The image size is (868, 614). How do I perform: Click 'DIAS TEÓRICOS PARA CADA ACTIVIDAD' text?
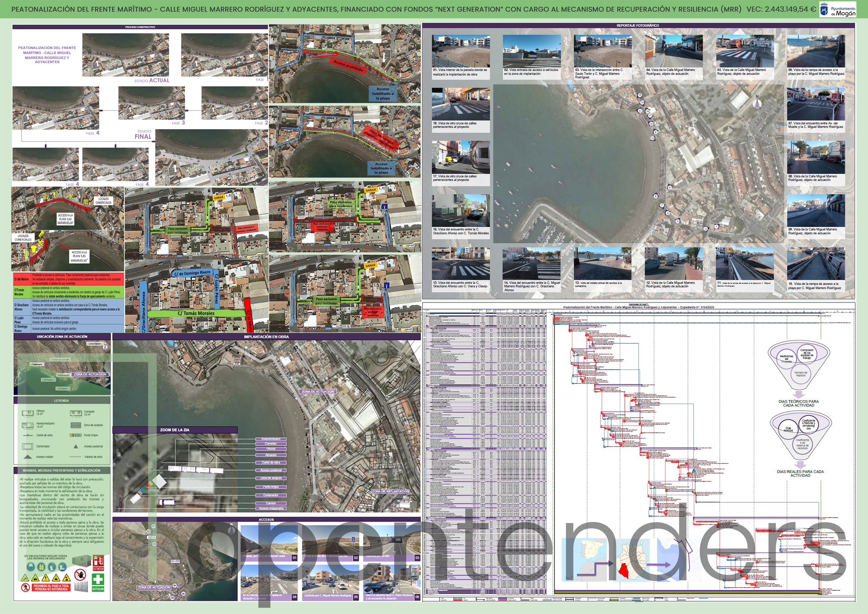[x=799, y=403]
